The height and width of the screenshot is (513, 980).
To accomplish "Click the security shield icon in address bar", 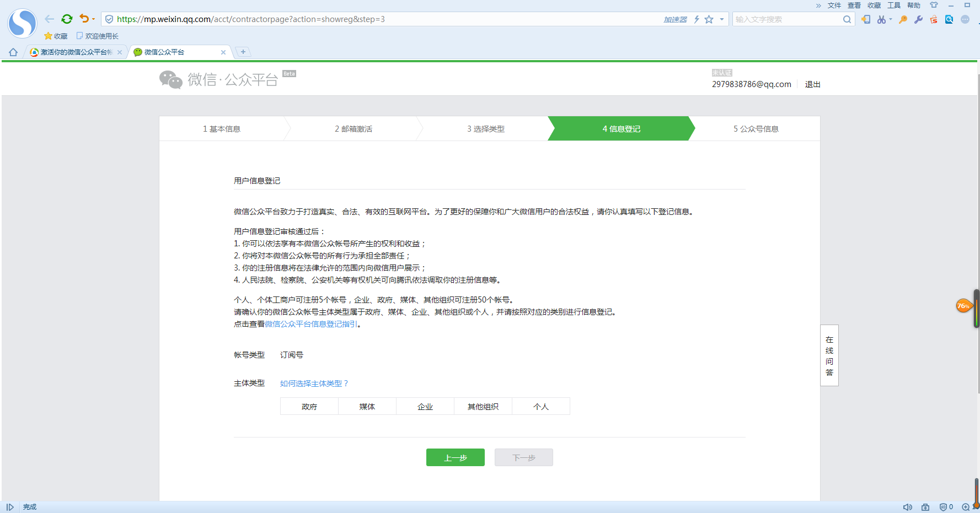I will (109, 19).
